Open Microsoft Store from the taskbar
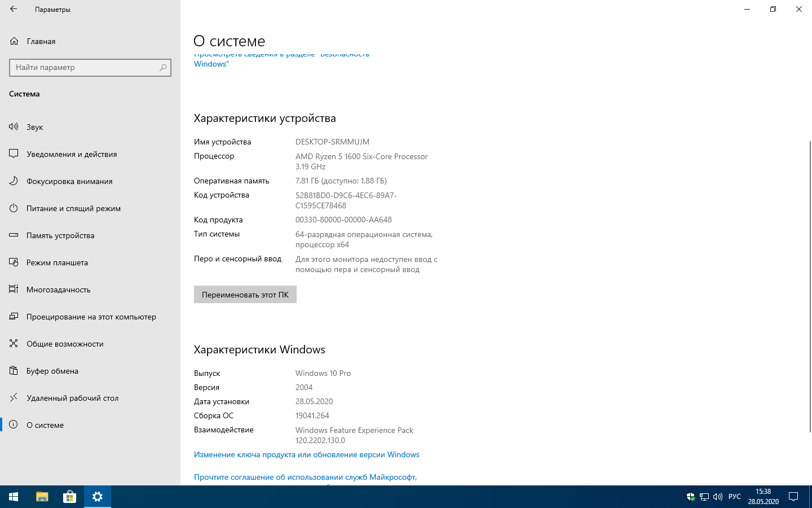Image resolution: width=812 pixels, height=508 pixels. pos(69,497)
